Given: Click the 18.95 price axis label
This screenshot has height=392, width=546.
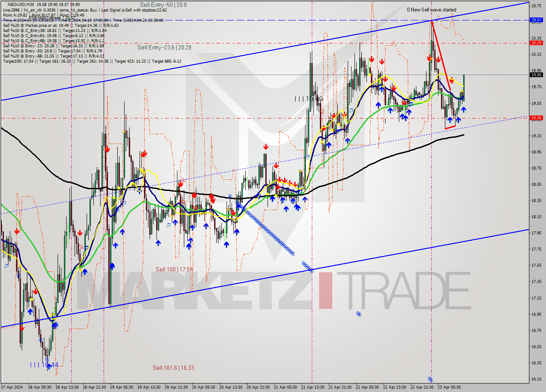Looking at the screenshot, I should click(x=536, y=152).
